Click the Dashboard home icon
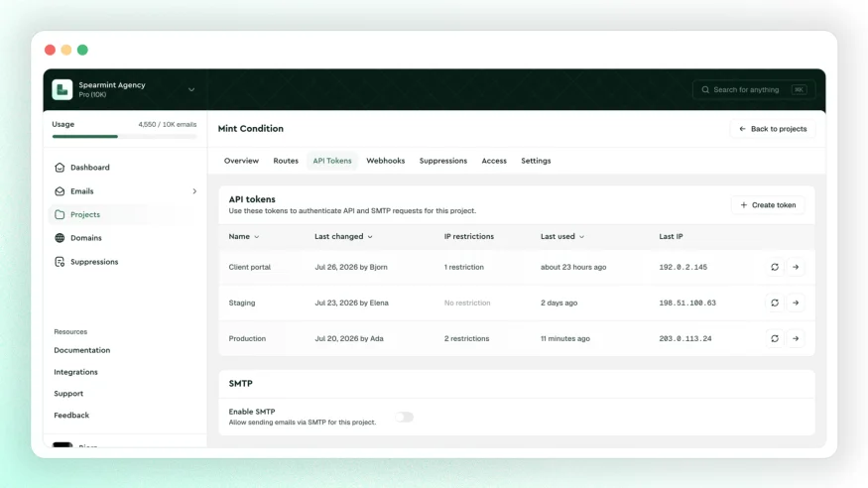This screenshot has width=868, height=488. [x=60, y=168]
